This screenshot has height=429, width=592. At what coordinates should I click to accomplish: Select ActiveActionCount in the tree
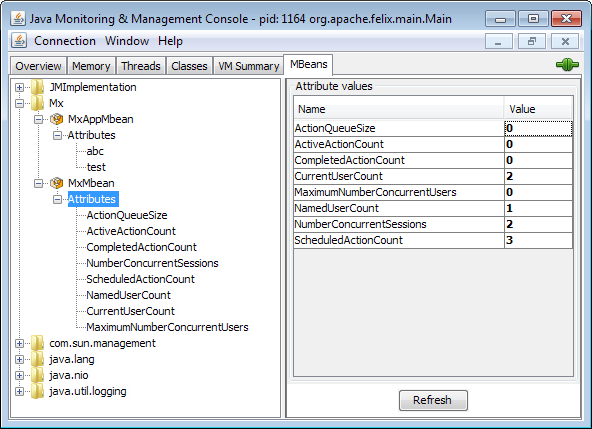[131, 231]
